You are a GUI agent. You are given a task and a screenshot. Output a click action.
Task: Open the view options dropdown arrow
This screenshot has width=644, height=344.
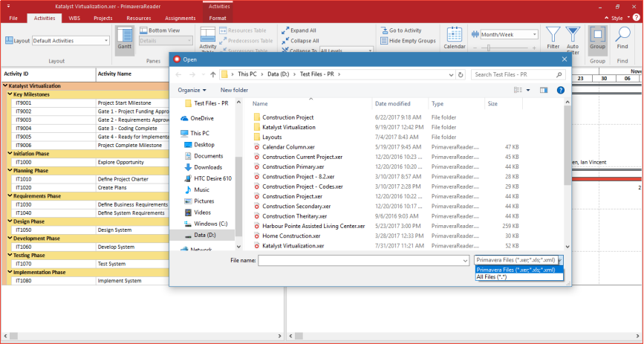(528, 90)
